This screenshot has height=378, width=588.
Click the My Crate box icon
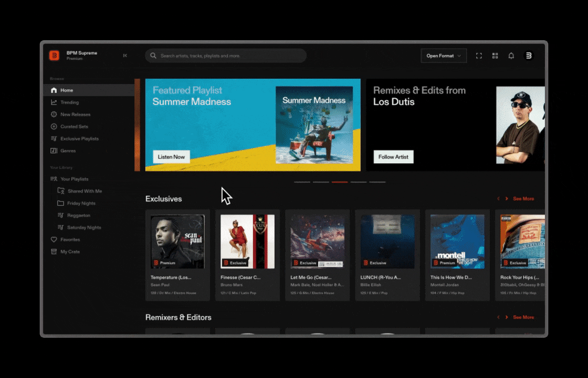point(54,251)
